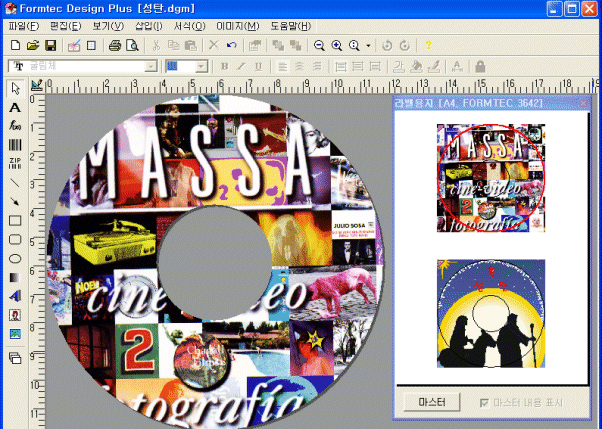Select the ellipse shape tool
This screenshot has height=429, width=602.
tap(15, 258)
